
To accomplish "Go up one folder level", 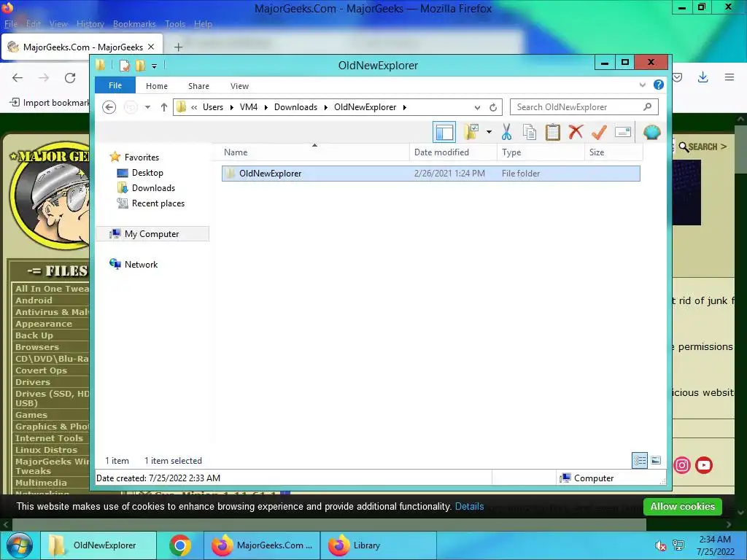I will coord(164,107).
